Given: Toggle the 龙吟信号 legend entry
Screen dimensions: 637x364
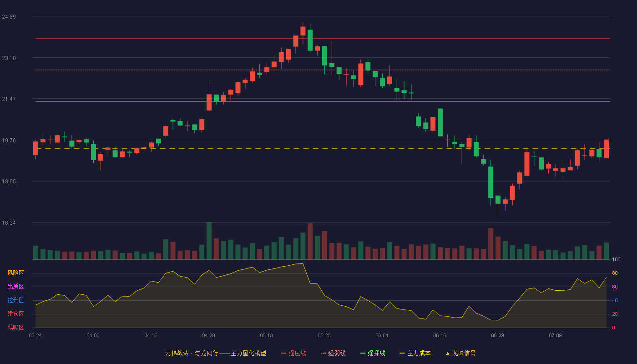Looking at the screenshot, I should pyautogui.click(x=460, y=353).
